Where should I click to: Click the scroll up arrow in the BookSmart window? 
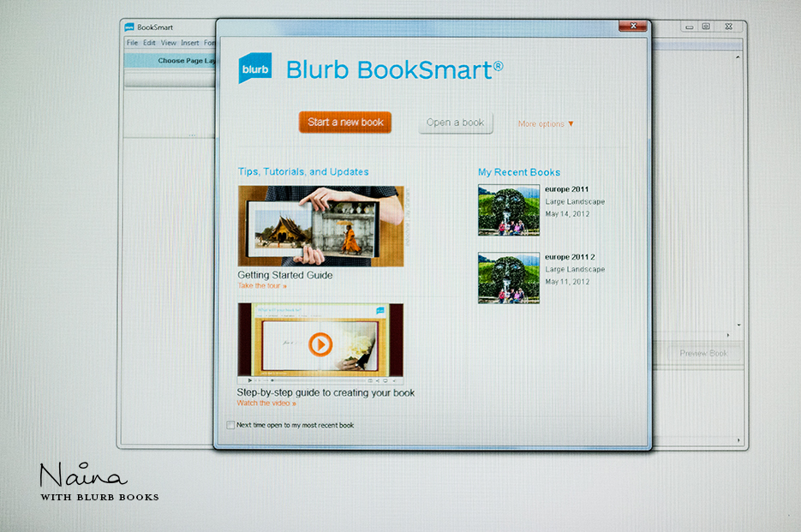(x=738, y=57)
